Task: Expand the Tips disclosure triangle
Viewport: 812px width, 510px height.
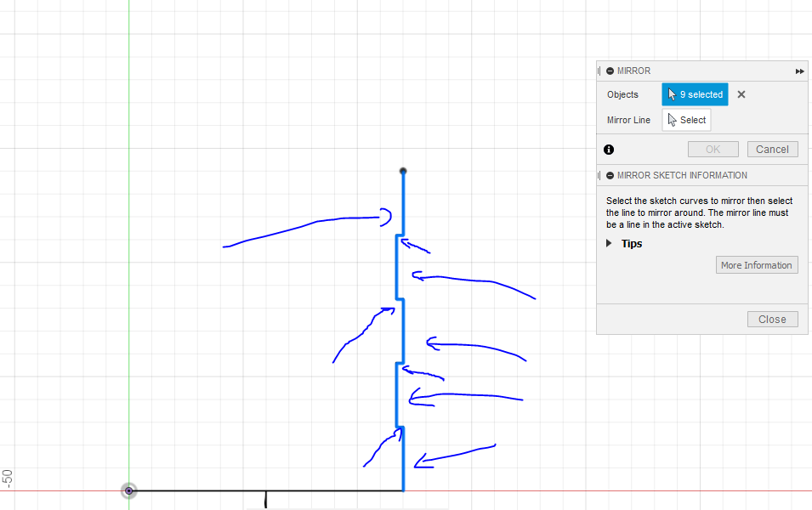Action: coord(609,243)
